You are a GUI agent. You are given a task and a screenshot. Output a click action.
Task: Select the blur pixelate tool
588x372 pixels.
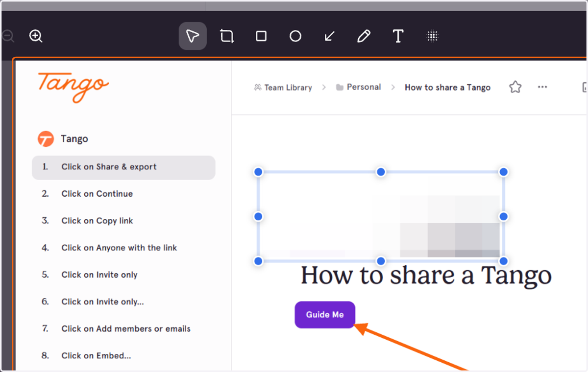click(x=432, y=36)
